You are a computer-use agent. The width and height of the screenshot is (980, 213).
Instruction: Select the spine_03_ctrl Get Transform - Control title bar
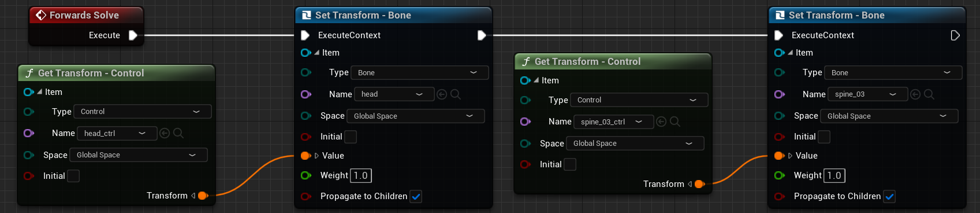click(x=613, y=61)
